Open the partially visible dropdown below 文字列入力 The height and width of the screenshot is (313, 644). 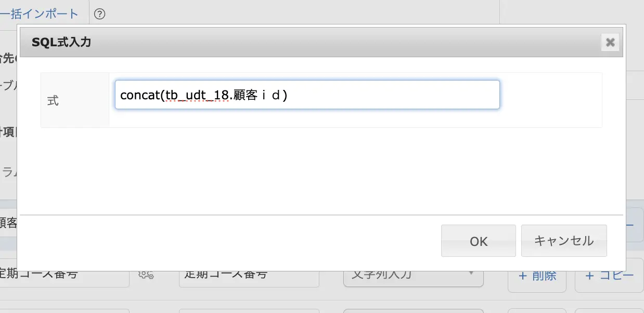pyautogui.click(x=413, y=310)
